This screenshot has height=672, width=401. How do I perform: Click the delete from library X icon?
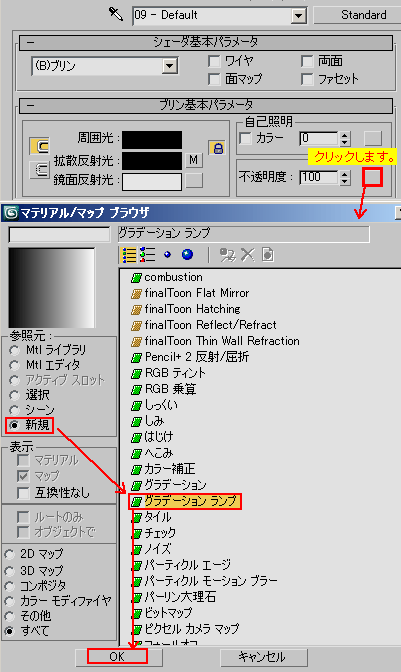(247, 255)
